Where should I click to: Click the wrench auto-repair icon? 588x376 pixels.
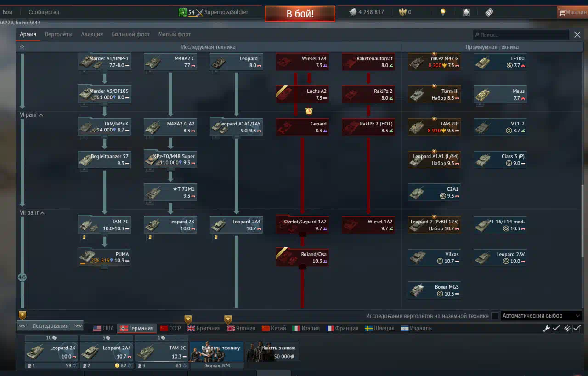click(546, 328)
